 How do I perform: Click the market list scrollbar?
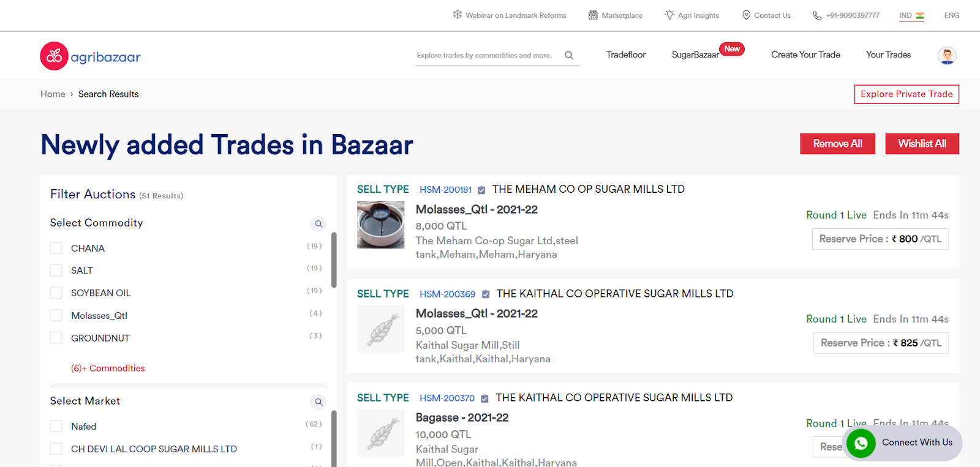334,438
